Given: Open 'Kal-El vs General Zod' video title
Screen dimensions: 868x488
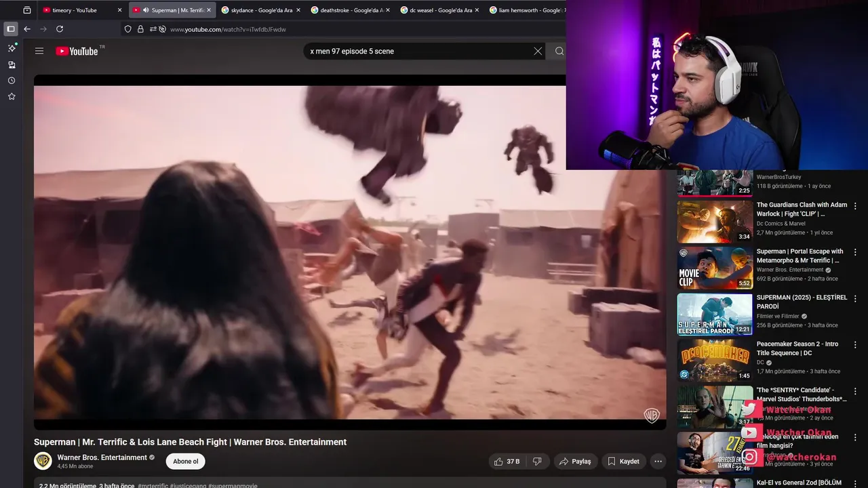Looking at the screenshot, I should click(799, 483).
